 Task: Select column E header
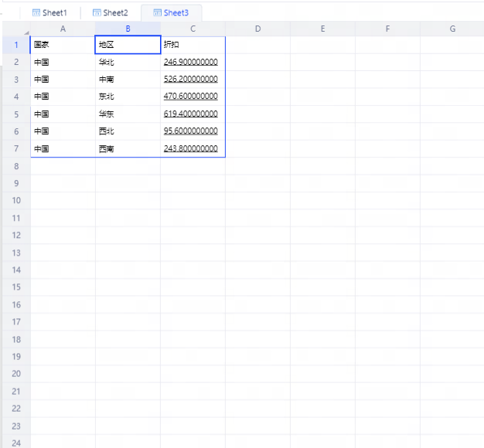click(x=322, y=29)
